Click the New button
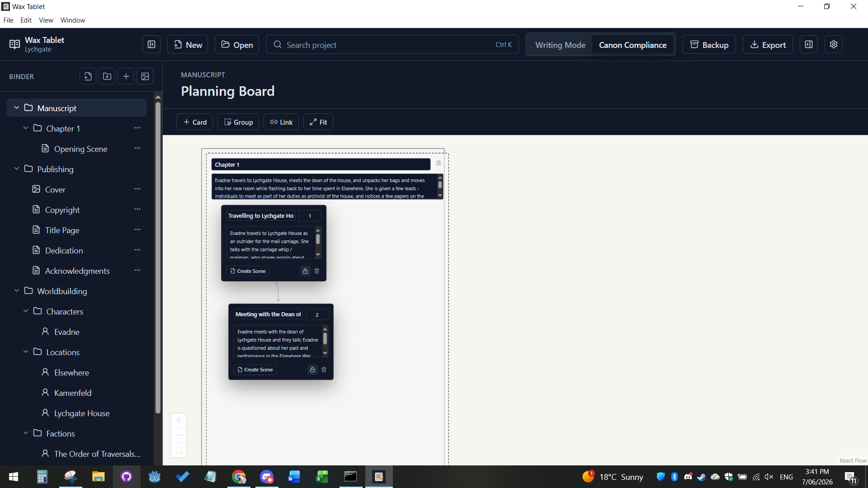The image size is (868, 488). tap(188, 44)
